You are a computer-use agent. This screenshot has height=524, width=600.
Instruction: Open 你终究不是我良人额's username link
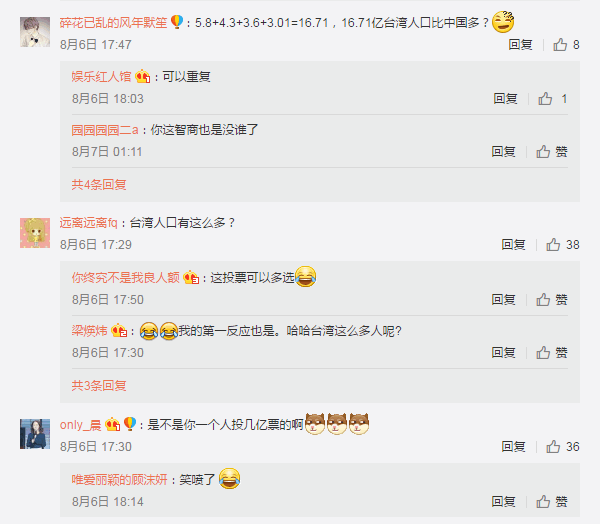tap(126, 277)
